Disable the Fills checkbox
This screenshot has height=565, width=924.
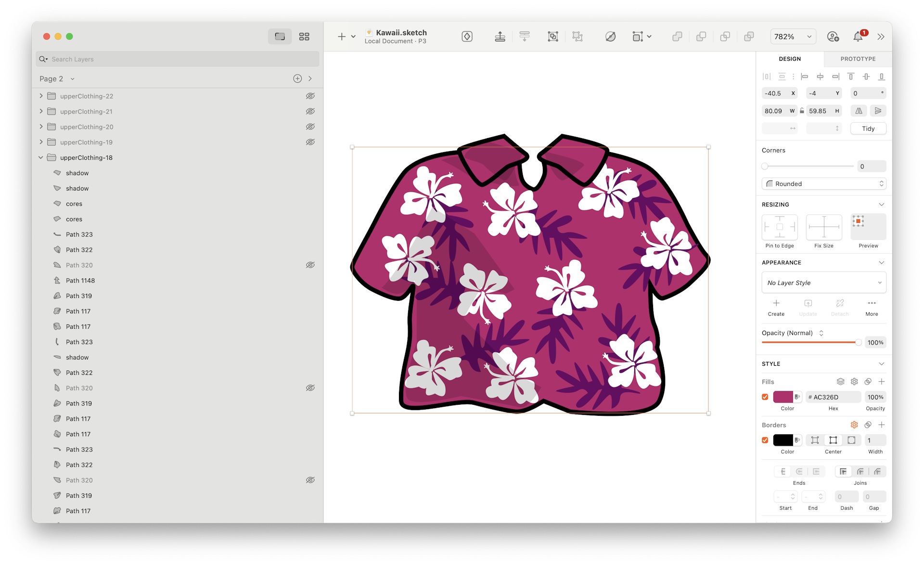coord(765,397)
